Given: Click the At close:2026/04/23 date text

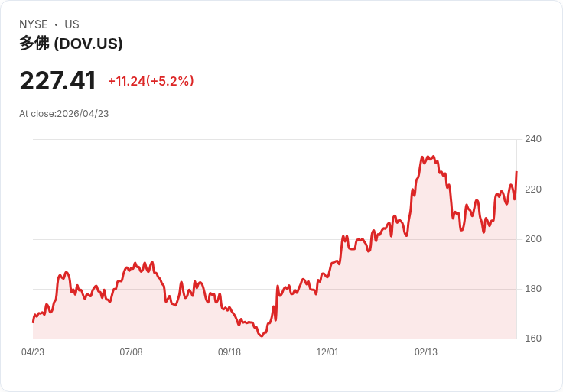Looking at the screenshot, I should 64,114.
